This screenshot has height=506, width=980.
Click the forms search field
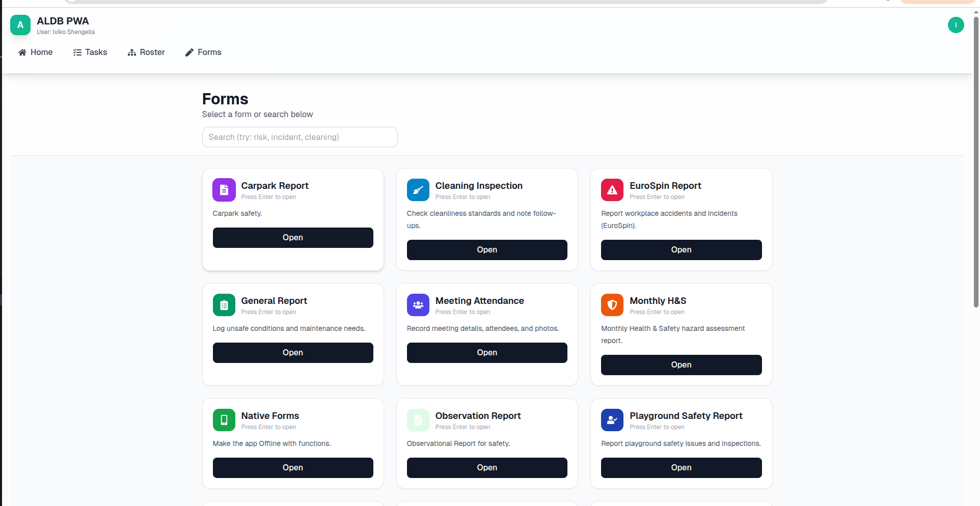point(300,137)
